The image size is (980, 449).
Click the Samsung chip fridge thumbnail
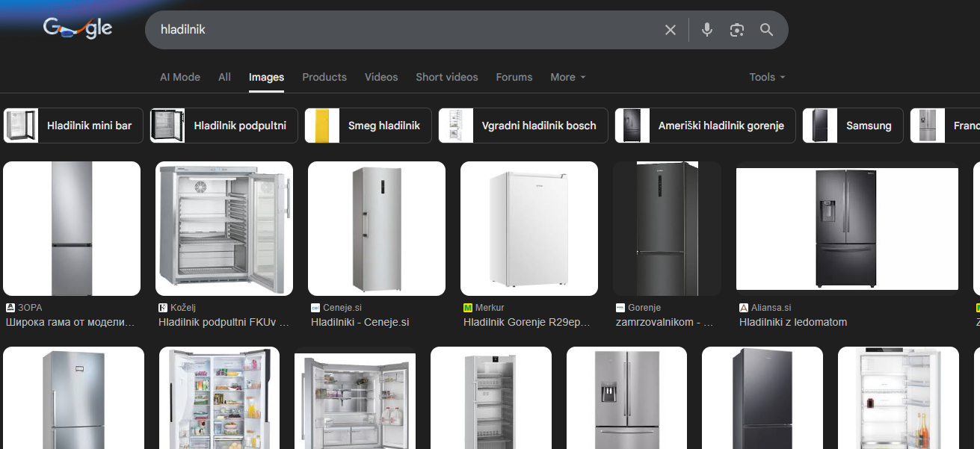click(x=820, y=126)
